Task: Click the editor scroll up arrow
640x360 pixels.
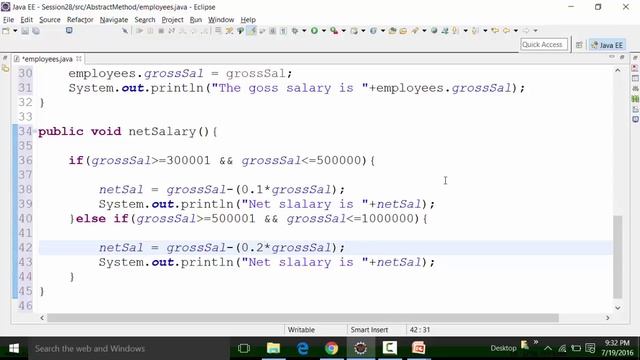Action: pos(618,71)
